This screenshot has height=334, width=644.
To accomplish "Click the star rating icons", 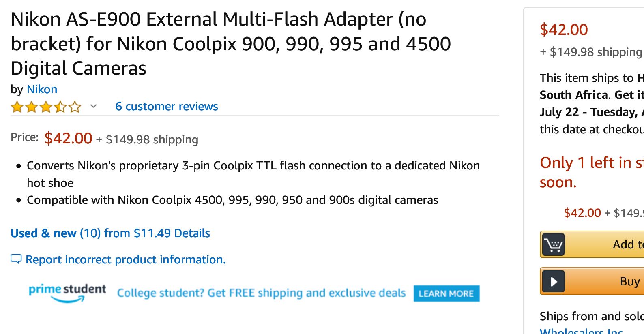I will point(46,107).
